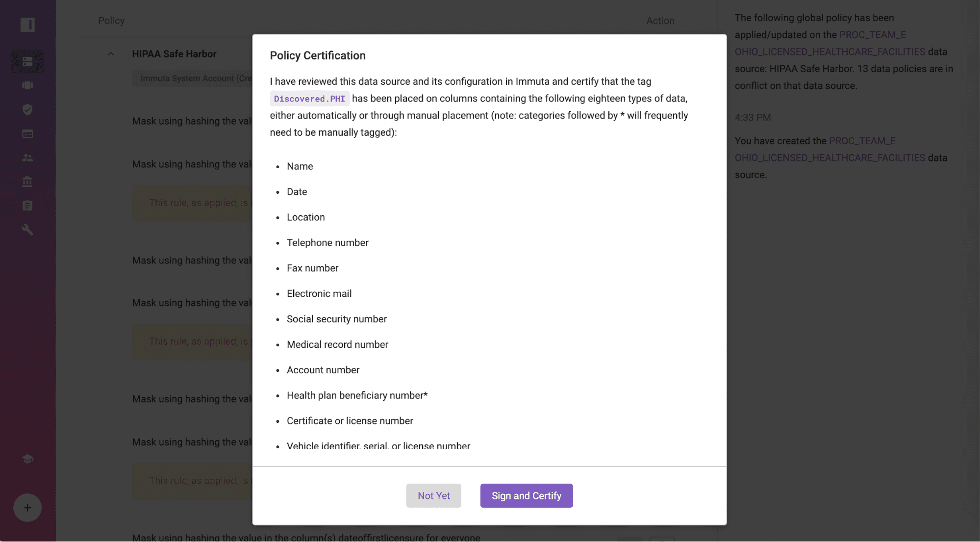Click the Discovered.PHI tag in dialog
The height and width of the screenshot is (542, 980).
pyautogui.click(x=309, y=99)
